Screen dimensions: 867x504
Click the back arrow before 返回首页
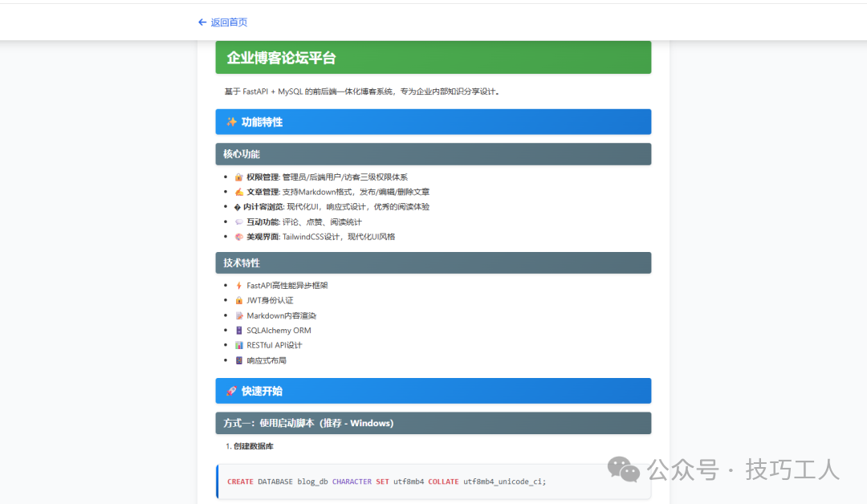click(202, 22)
